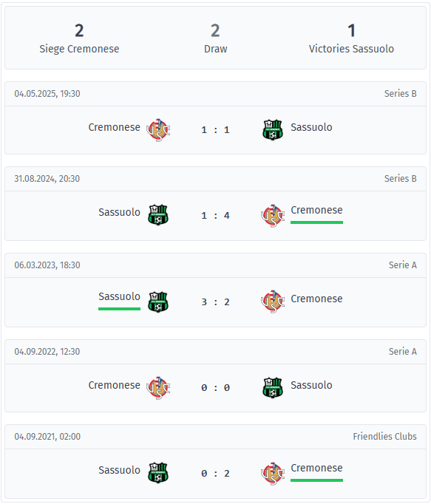The height and width of the screenshot is (504, 431).
Task: Click Sassuolo crest in the 06.03.2023 match
Action: pyautogui.click(x=158, y=302)
